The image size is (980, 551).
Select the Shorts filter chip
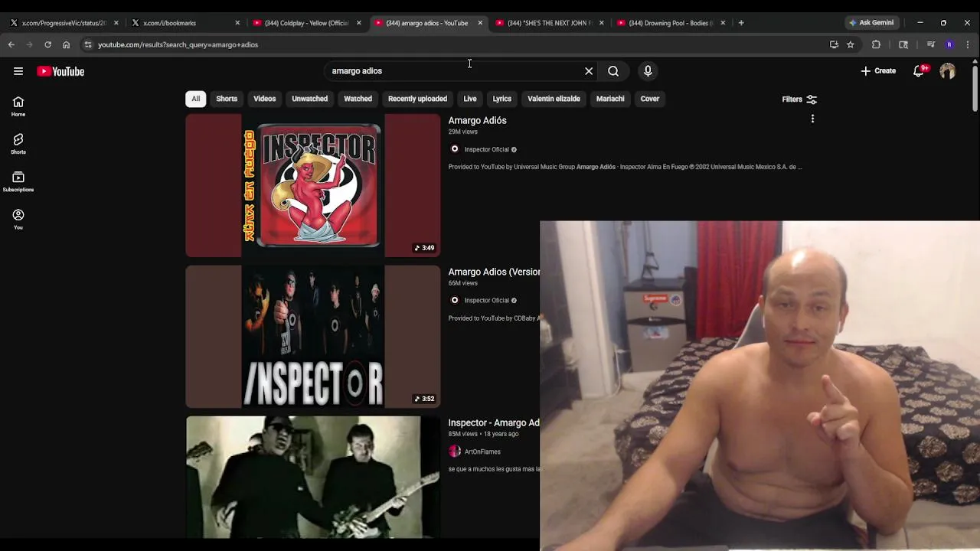pos(227,99)
